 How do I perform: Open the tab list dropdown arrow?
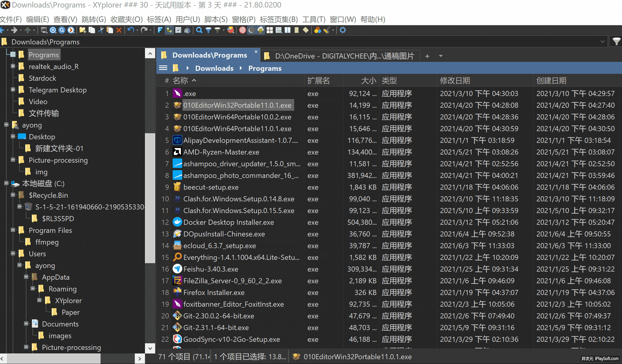[441, 56]
